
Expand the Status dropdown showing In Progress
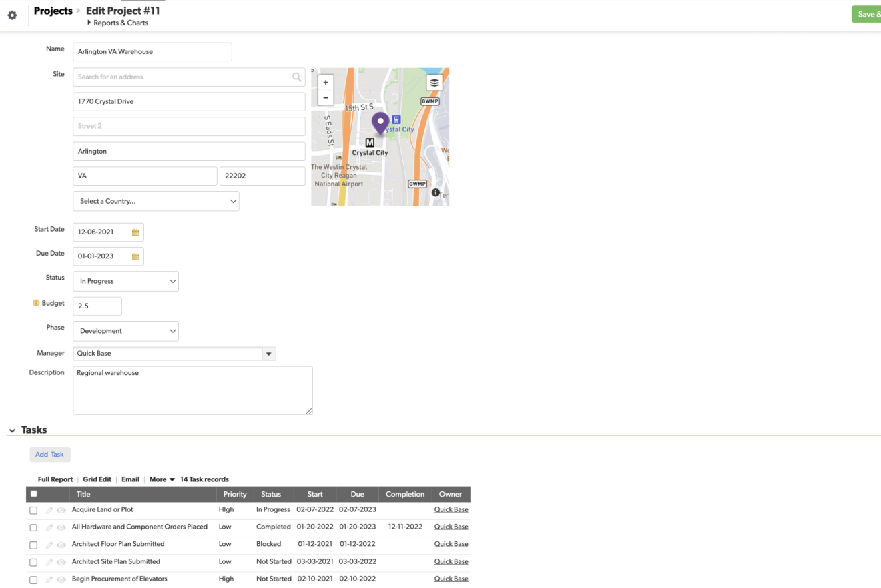coord(125,281)
